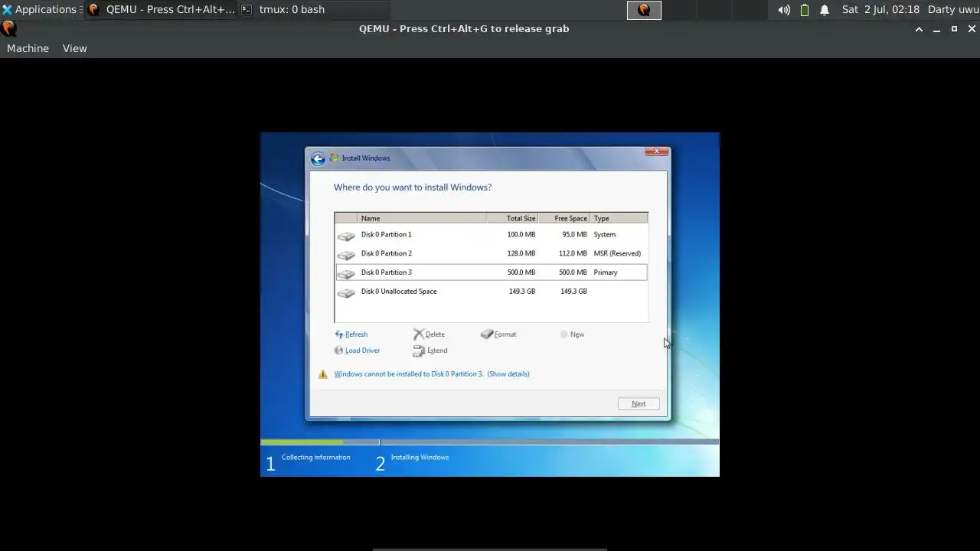Screen dimensions: 980x551
Task: Click the Format eraser icon
Action: pos(487,334)
